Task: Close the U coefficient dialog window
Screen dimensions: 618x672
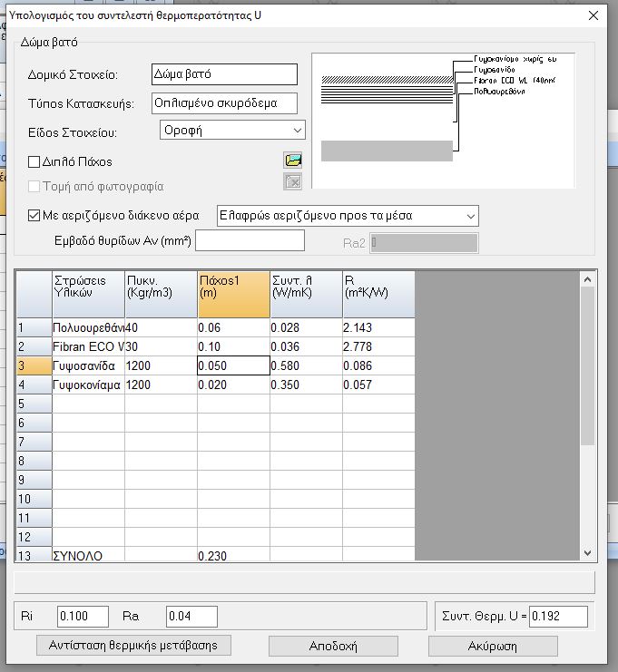Action: click(x=593, y=15)
